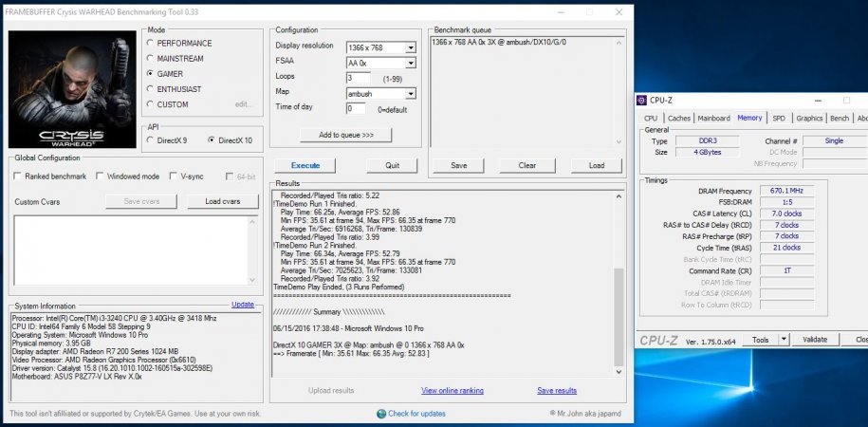Viewport: 868px width, 427px height.
Task: Click the Display adapter AMD Radeon line
Action: point(95,352)
